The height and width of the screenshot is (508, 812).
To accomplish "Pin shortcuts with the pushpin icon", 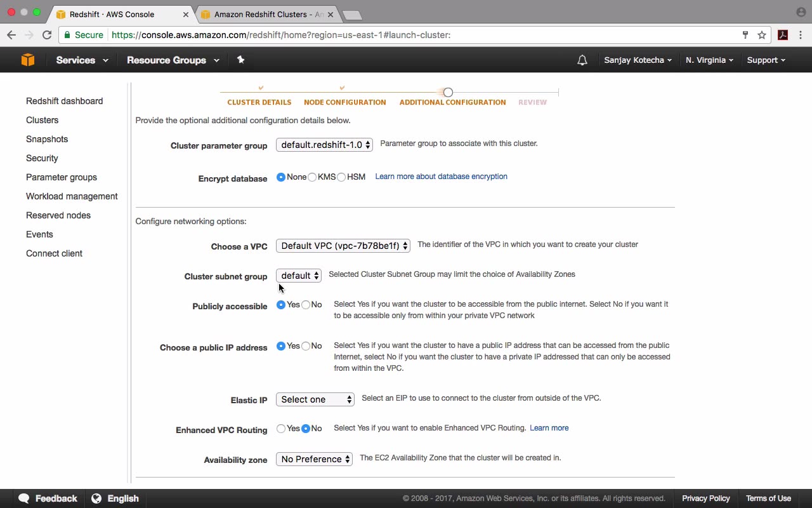I will [x=240, y=60].
